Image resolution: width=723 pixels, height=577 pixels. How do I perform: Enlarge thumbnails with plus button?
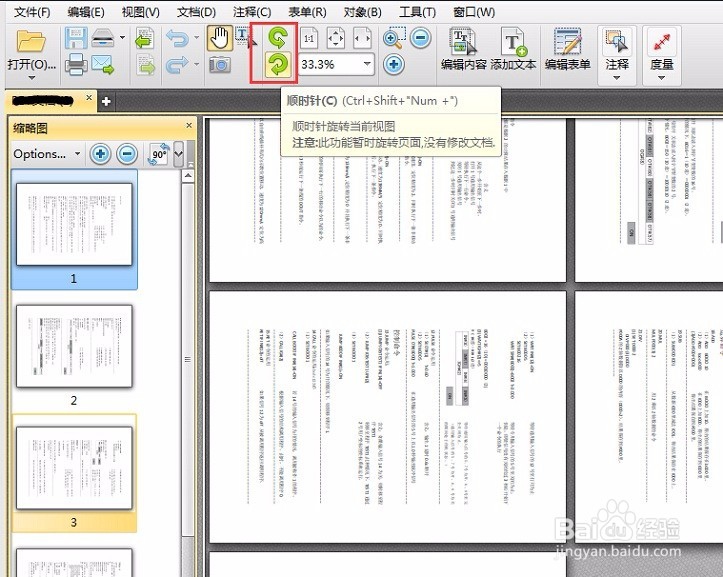pyautogui.click(x=100, y=154)
